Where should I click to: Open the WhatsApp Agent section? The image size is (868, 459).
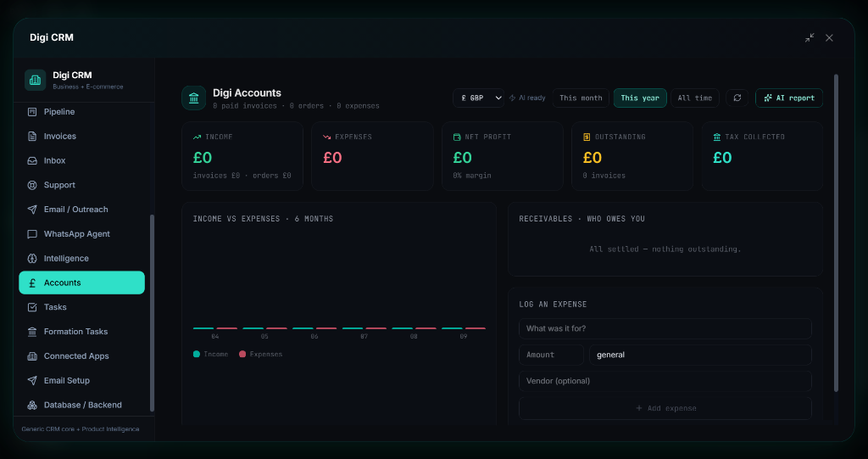pos(82,234)
